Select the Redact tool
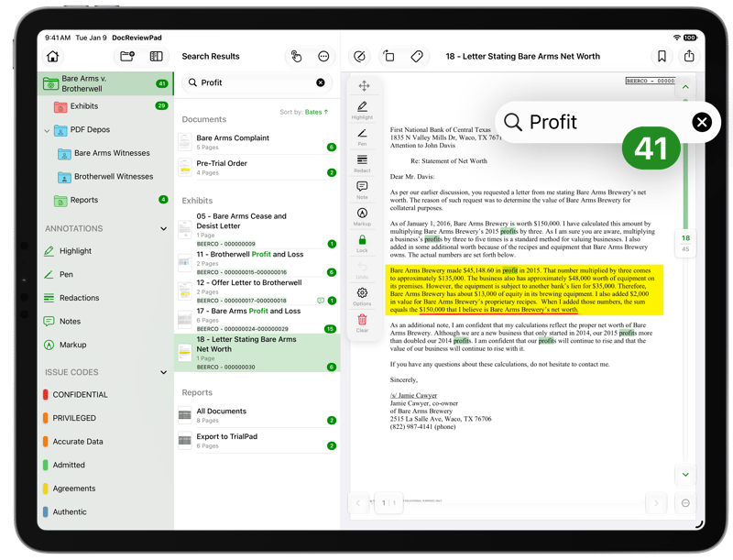Screen dimensions: 733x560 pyautogui.click(x=362, y=163)
